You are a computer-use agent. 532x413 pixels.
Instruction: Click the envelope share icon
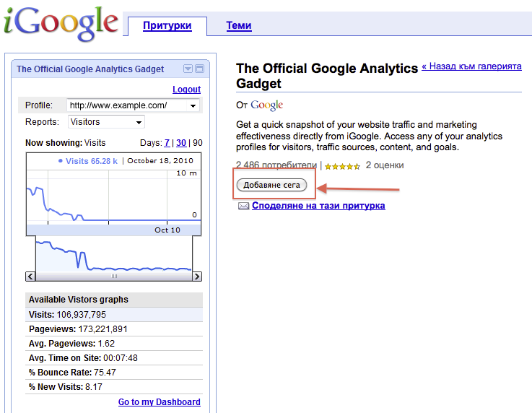pyautogui.click(x=243, y=206)
